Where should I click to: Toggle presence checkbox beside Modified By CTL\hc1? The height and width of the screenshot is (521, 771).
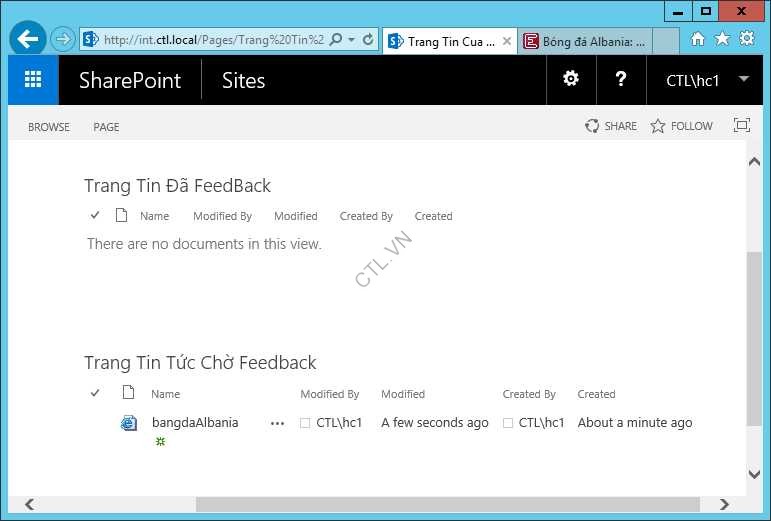pos(305,423)
